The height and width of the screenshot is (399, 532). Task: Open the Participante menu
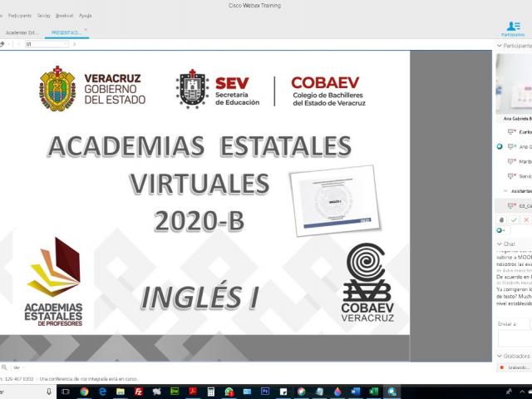click(20, 16)
